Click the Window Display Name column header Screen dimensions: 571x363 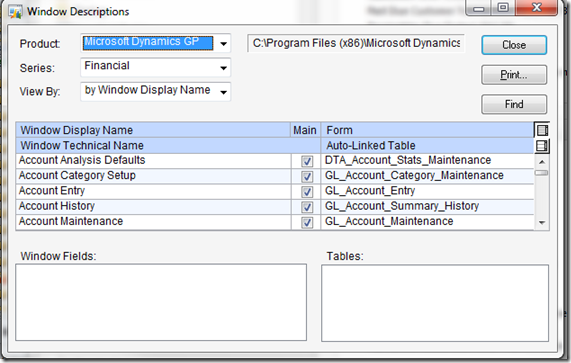(x=153, y=130)
